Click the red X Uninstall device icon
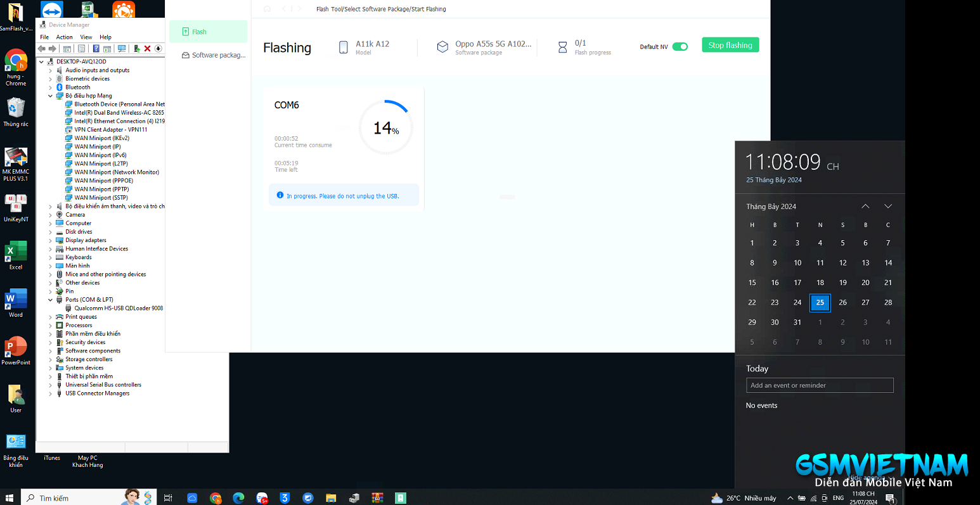The height and width of the screenshot is (505, 980). pyautogui.click(x=147, y=49)
